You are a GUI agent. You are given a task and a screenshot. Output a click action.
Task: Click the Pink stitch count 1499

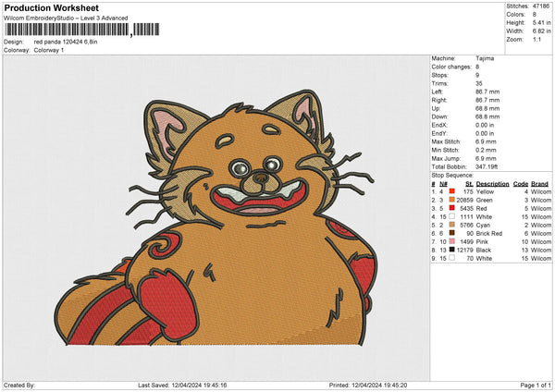coord(466,241)
